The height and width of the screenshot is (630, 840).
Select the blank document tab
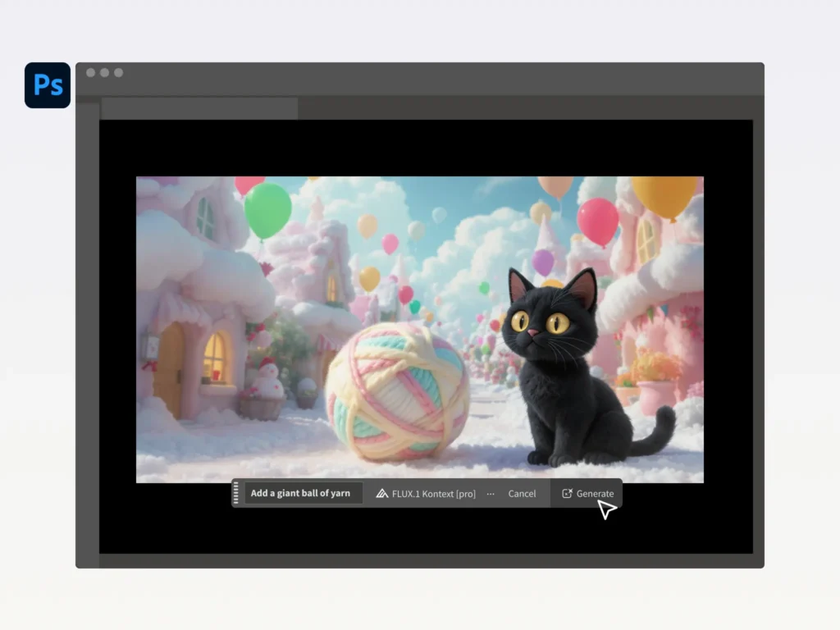pos(199,108)
